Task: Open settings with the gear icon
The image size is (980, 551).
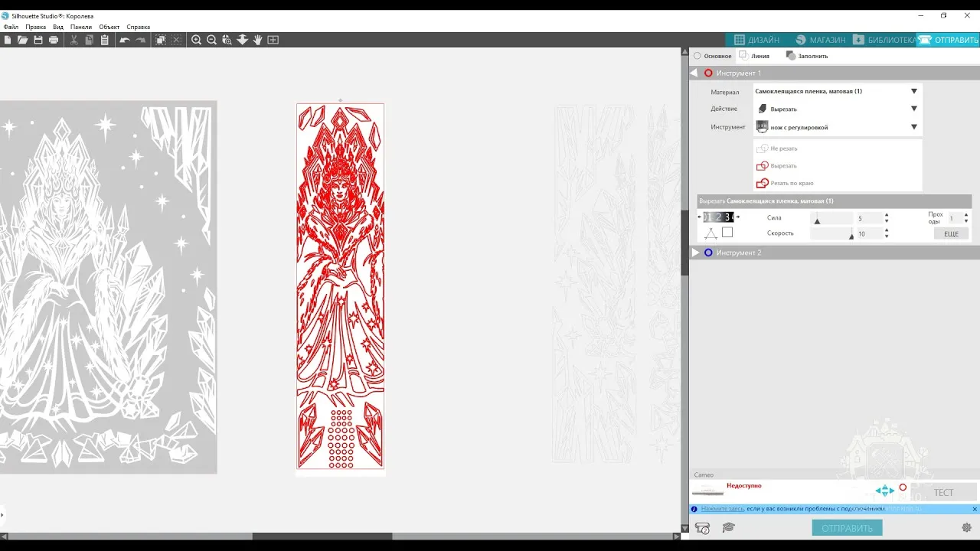Action: (x=967, y=527)
